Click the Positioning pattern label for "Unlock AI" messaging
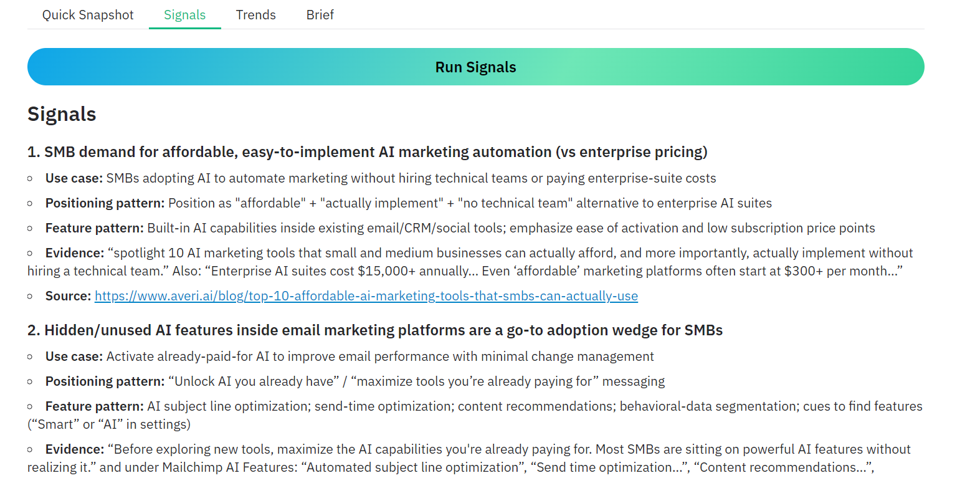This screenshot has height=478, width=980. coord(105,381)
